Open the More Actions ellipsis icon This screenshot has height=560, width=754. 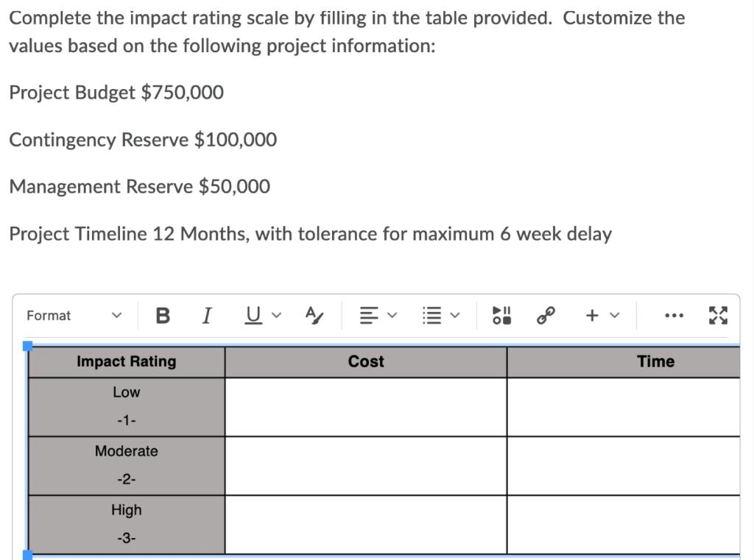coord(674,315)
